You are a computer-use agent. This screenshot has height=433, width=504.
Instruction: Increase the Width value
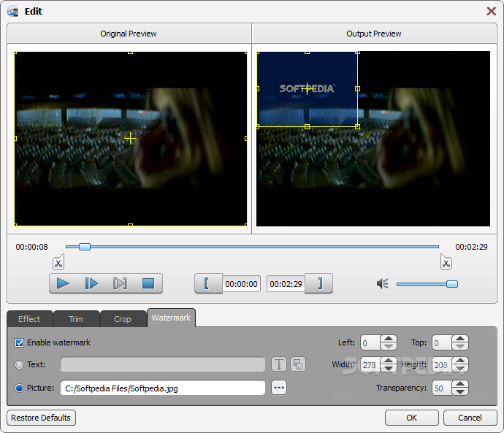pyautogui.click(x=389, y=361)
